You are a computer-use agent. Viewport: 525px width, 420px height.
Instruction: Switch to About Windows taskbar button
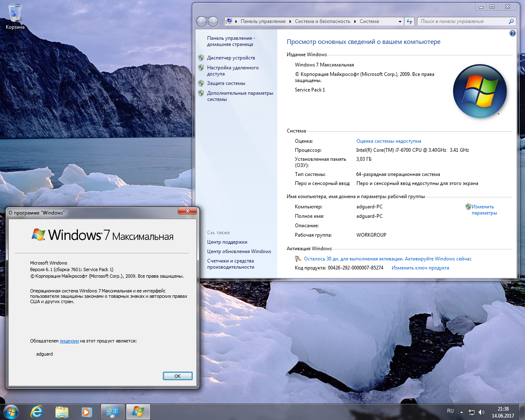pos(138,412)
